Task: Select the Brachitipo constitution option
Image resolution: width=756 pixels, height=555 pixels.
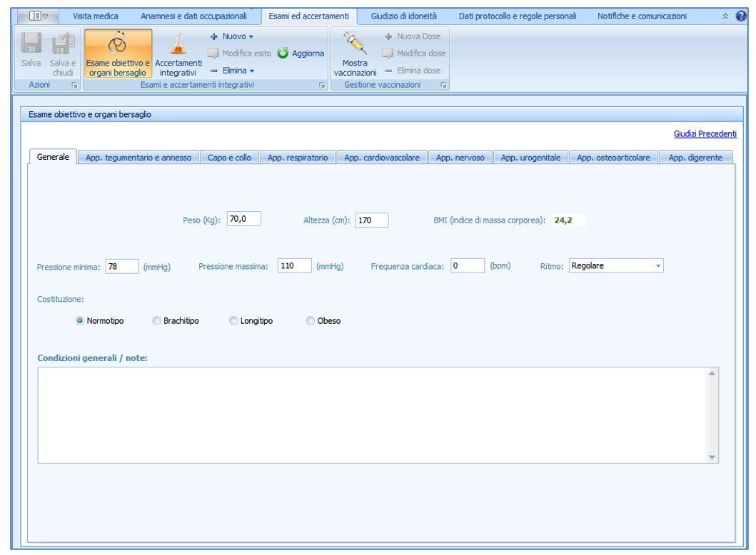Action: [x=157, y=321]
